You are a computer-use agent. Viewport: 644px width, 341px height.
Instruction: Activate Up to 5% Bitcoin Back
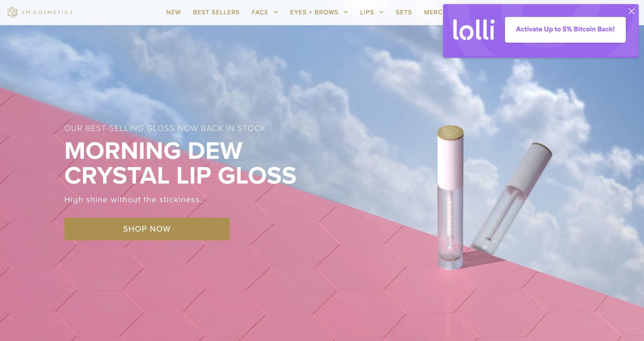pos(565,30)
